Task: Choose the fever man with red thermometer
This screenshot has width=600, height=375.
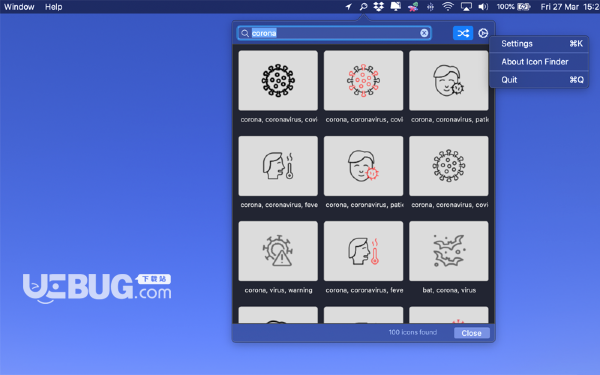Action: point(364,251)
